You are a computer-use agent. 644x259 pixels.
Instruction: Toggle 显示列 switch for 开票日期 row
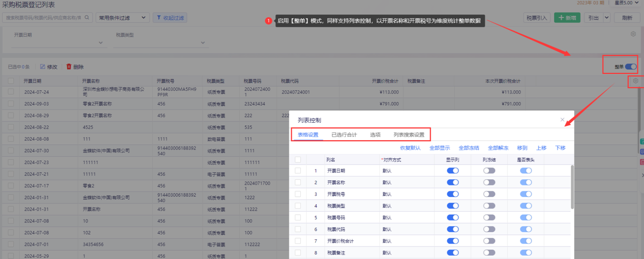pos(453,171)
